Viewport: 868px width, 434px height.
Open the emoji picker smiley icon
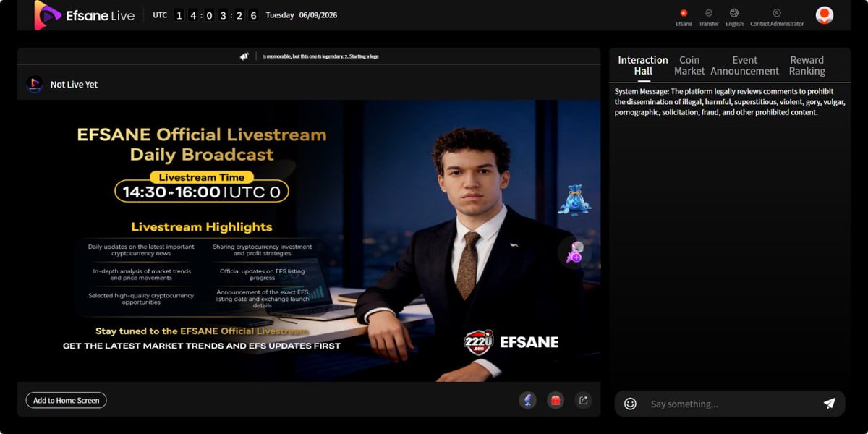click(x=630, y=404)
